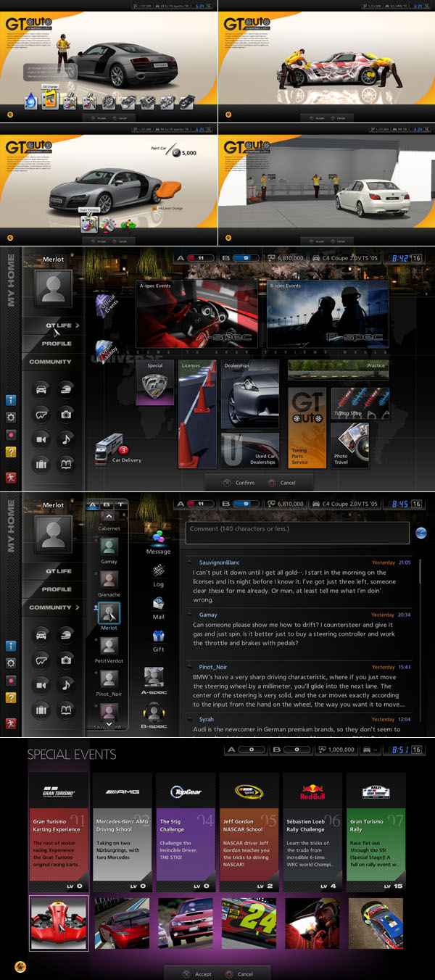
Task: Open the Mail envelope icon
Action: tap(158, 604)
